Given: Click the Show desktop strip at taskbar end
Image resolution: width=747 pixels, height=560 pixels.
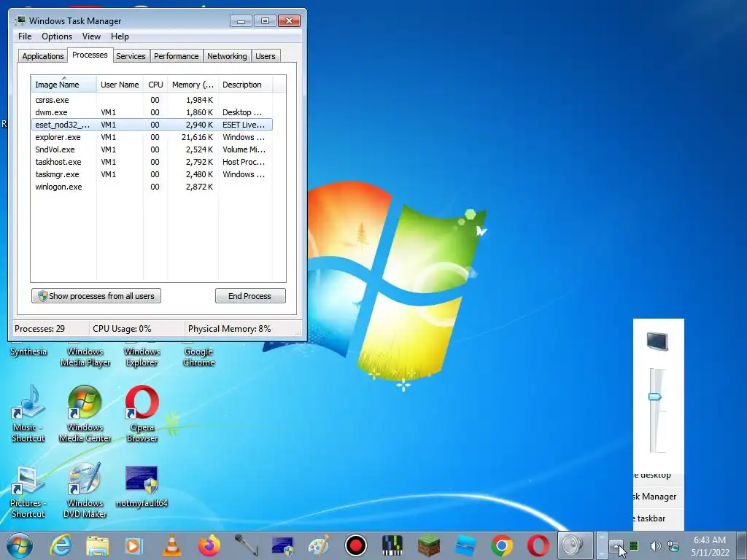Looking at the screenshot, I should (x=742, y=545).
